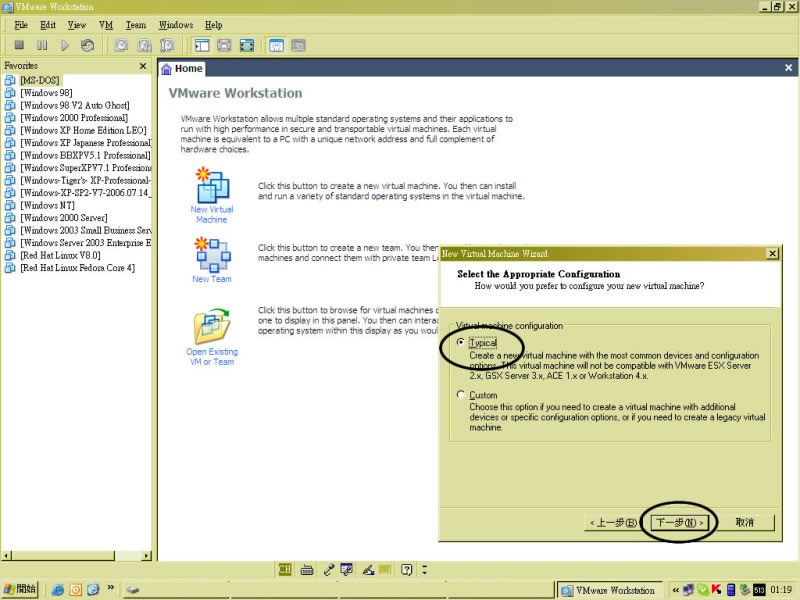Click the 取消 Cancel button
This screenshot has height=600, width=800.
[x=744, y=522]
